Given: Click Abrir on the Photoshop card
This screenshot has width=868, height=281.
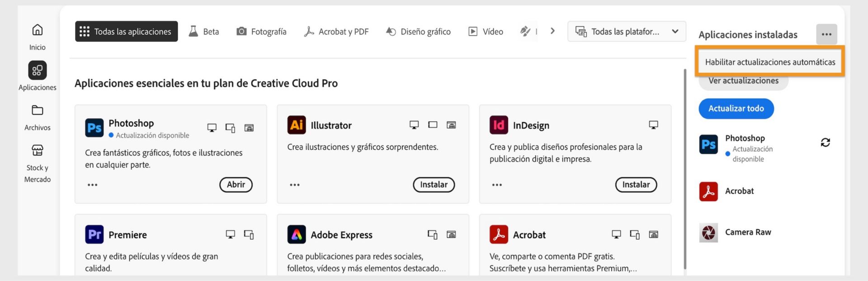Looking at the screenshot, I should pos(236,185).
